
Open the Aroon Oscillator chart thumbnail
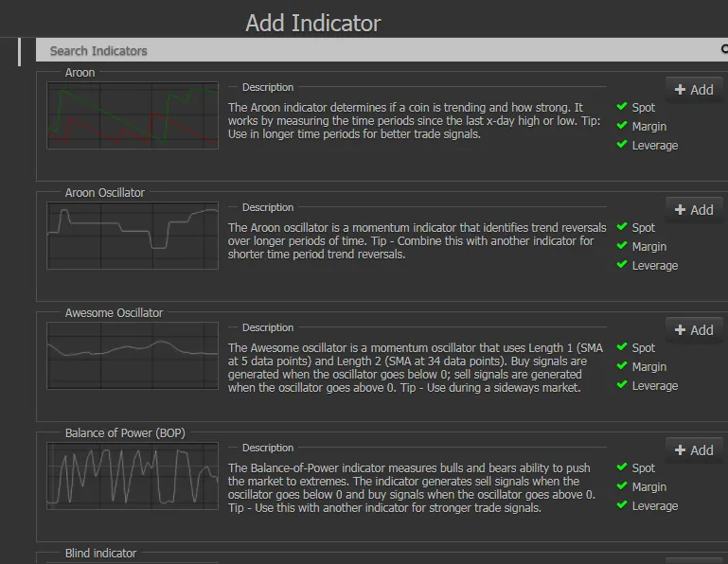[133, 236]
